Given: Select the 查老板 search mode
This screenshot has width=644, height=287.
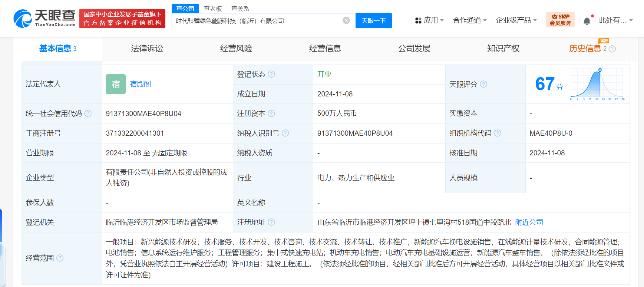Looking at the screenshot, I should pyautogui.click(x=213, y=9).
